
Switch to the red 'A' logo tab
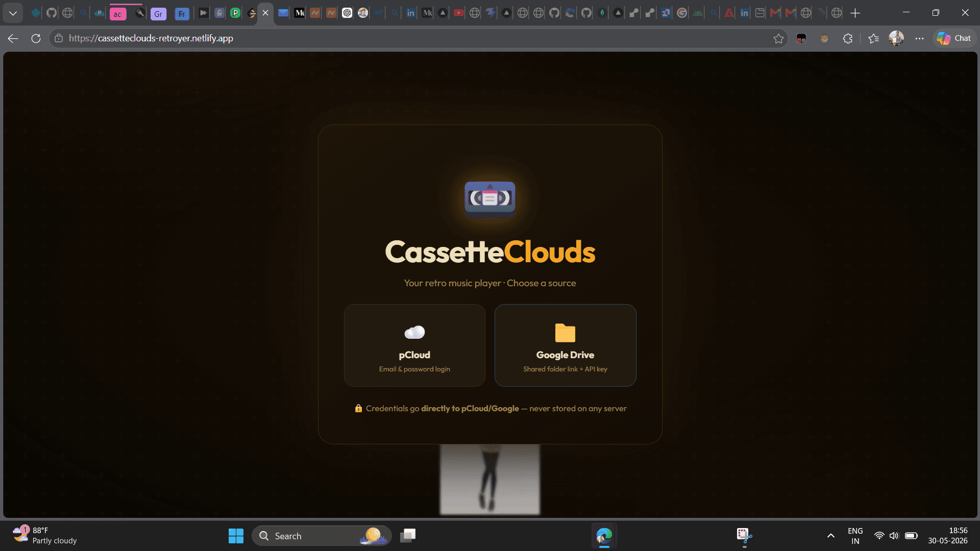click(729, 13)
